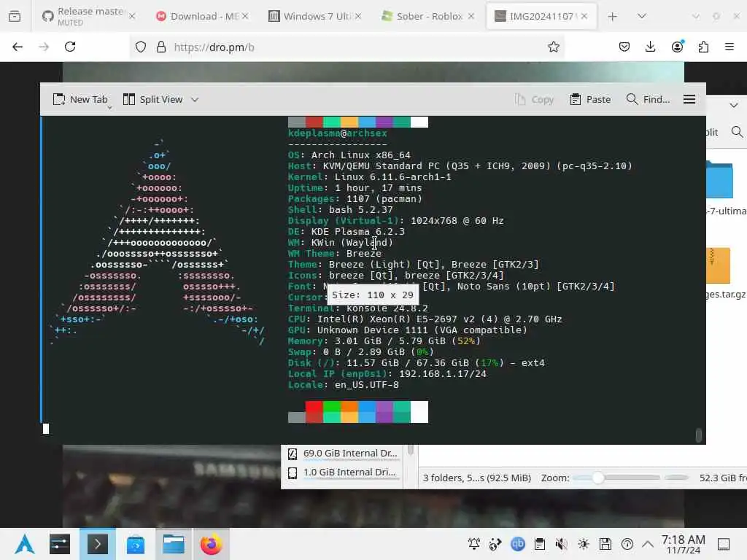The image size is (747, 560).
Task: Open the Firefox downloads panel
Action: coord(650,47)
